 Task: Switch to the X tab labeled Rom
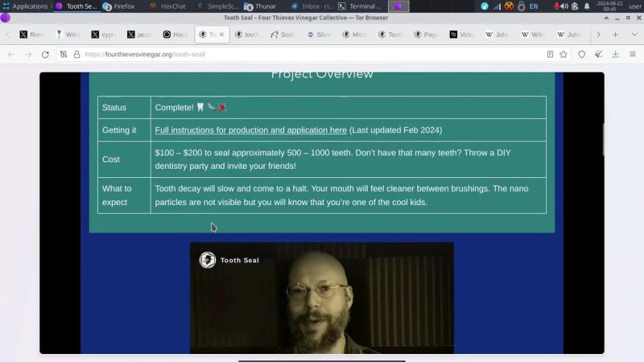pyautogui.click(x=32, y=35)
